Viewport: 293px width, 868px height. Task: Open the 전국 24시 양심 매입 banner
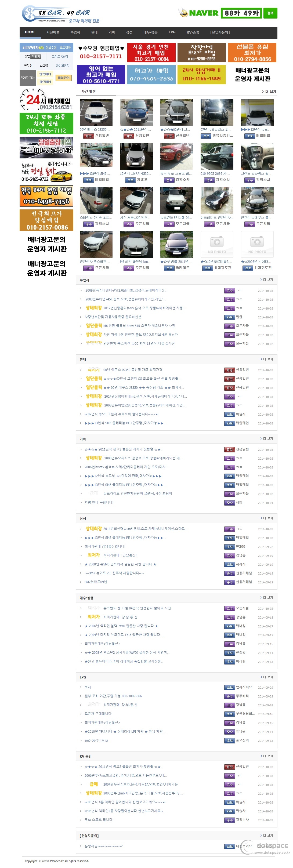tap(46, 196)
